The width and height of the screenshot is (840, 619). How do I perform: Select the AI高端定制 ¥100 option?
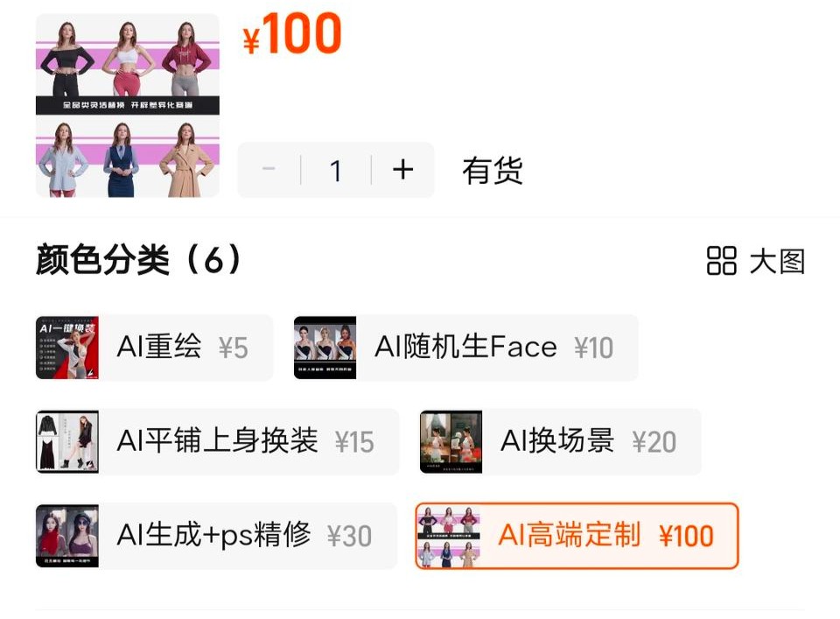(x=577, y=536)
